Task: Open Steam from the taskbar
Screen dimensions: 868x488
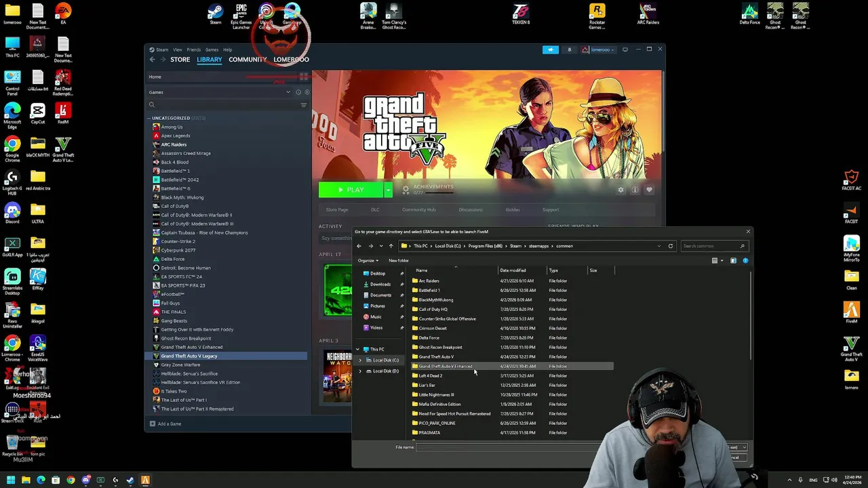Action: [x=130, y=480]
